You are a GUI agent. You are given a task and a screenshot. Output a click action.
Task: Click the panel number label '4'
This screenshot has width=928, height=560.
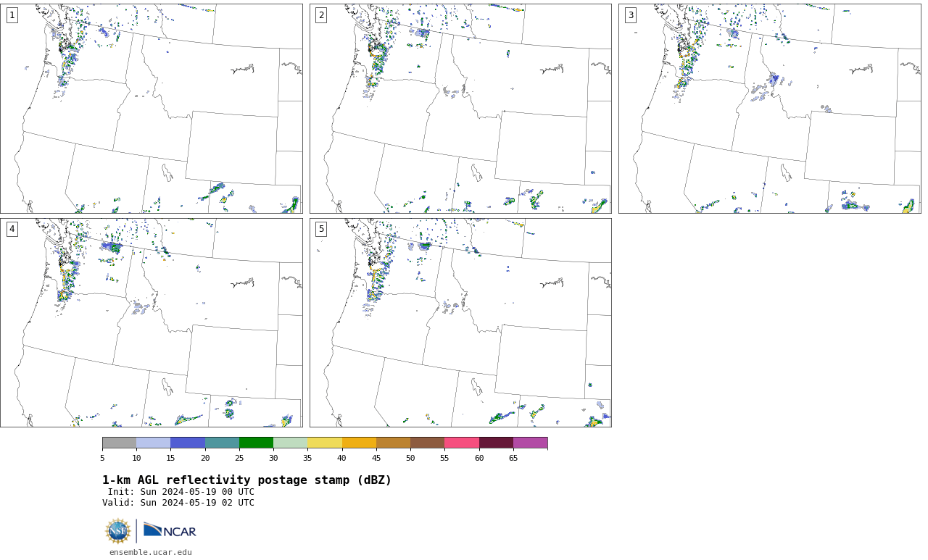pyautogui.click(x=12, y=229)
